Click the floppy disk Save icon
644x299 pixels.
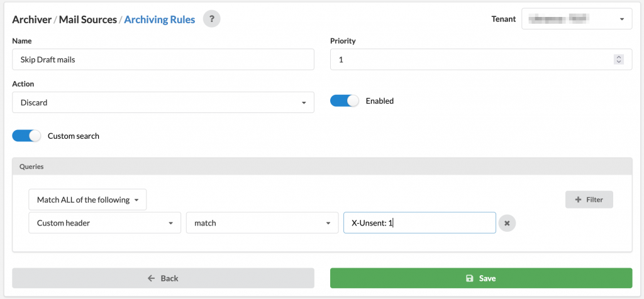469,278
